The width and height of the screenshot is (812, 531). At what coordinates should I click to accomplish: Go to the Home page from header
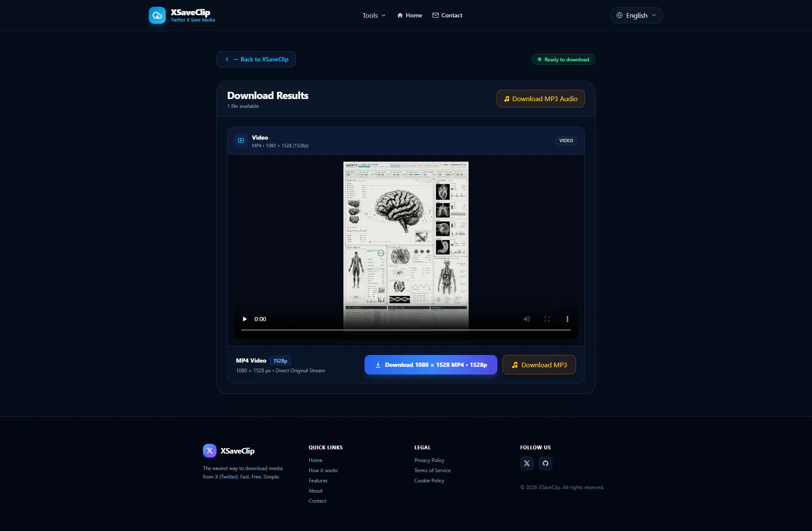(x=409, y=15)
